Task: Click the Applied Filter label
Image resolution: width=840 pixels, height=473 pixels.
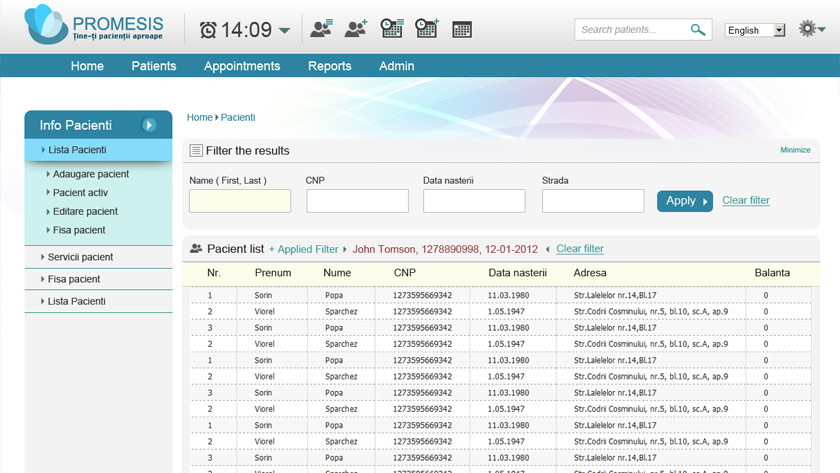Action: click(x=308, y=249)
